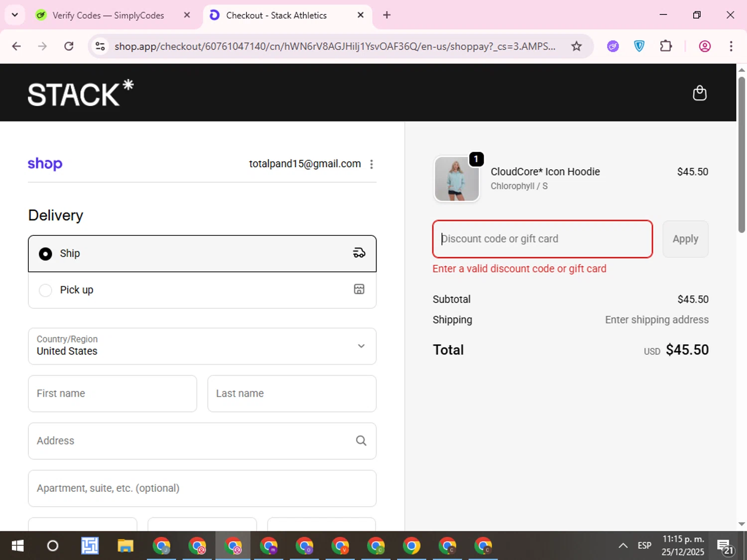Focus the Last name field
Viewport: 747px width, 560px height.
coord(292,393)
